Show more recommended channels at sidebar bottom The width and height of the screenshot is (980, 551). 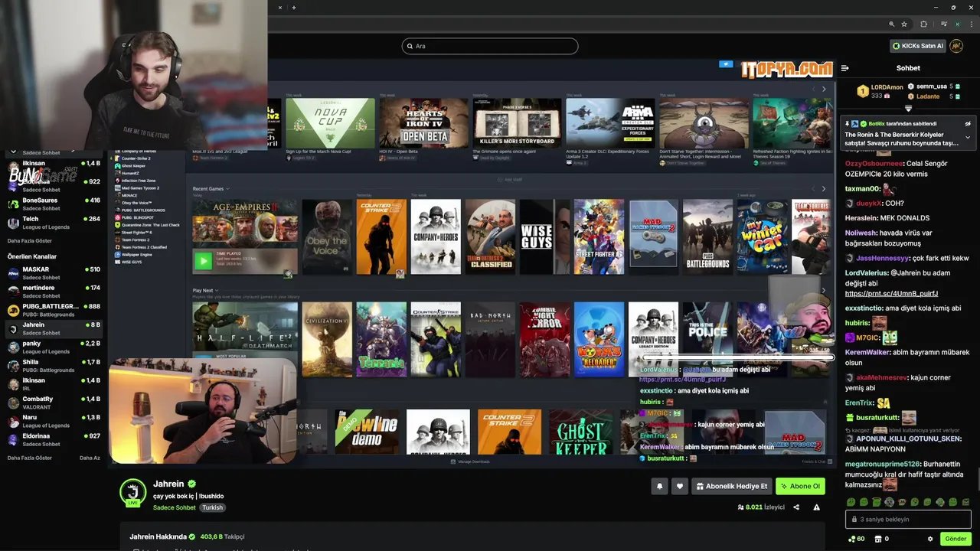point(30,458)
